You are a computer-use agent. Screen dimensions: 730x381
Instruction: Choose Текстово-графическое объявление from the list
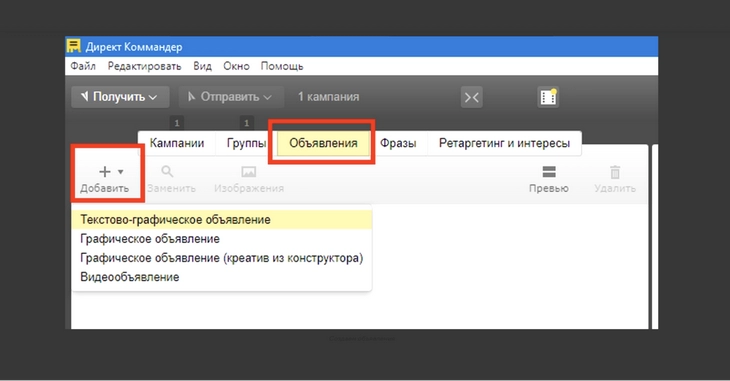click(x=222, y=219)
